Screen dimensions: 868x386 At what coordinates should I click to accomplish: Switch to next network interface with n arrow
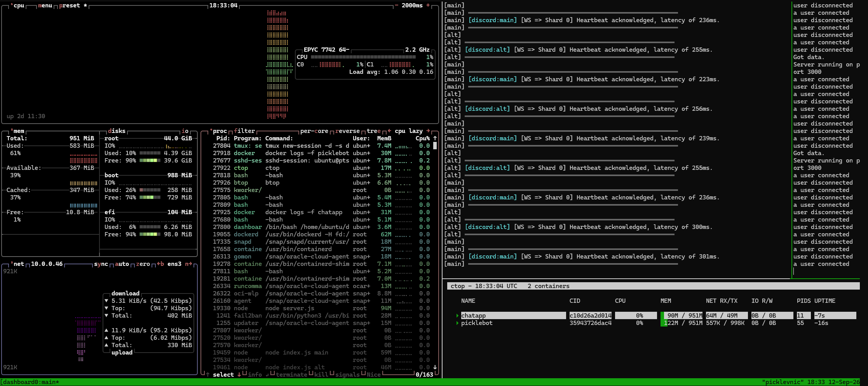pyautogui.click(x=188, y=264)
